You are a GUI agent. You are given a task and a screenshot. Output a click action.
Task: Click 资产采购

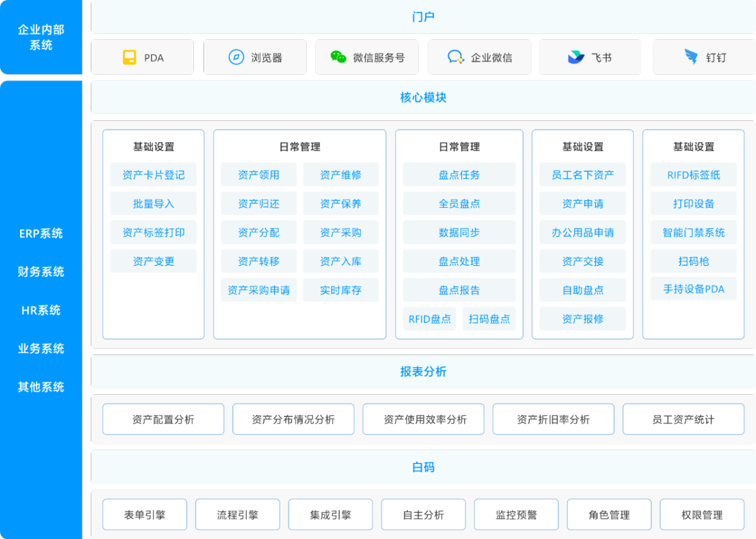341,232
